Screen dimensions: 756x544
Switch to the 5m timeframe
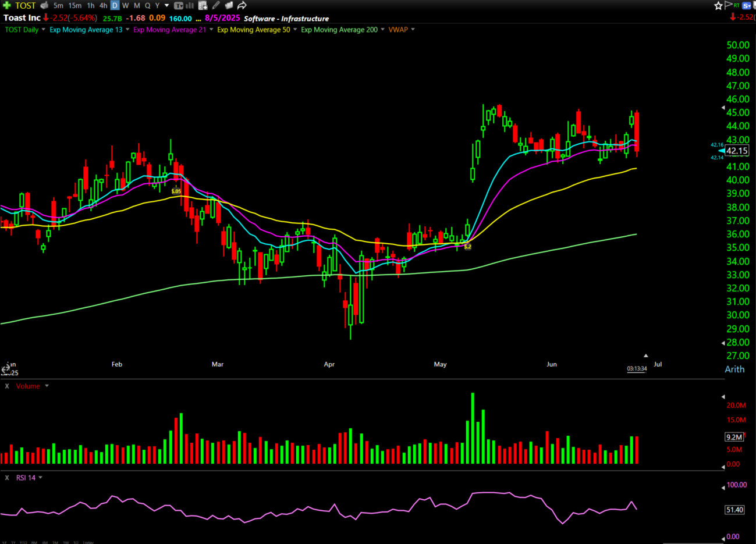58,5
